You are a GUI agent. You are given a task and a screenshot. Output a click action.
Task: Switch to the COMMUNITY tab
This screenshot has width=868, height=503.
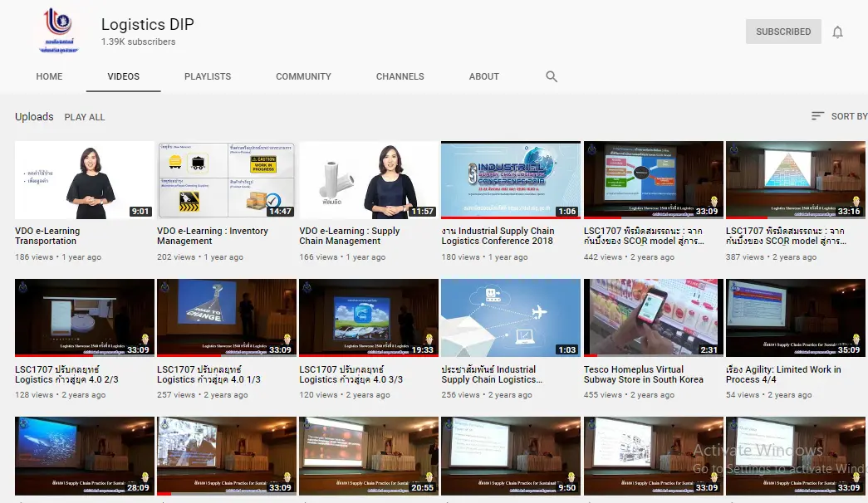pos(303,76)
